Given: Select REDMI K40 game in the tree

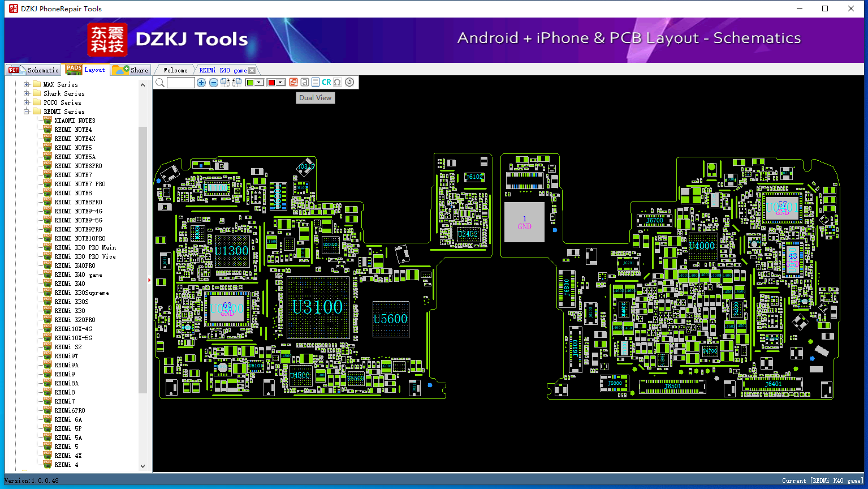Looking at the screenshot, I should click(79, 274).
